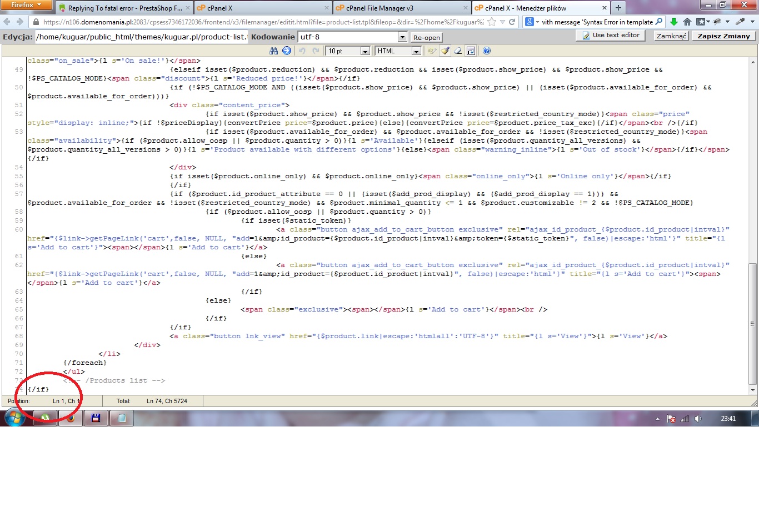Viewport: 759px width, 532px height.
Task: Switch to the 'Replying To fatal error' tab
Action: (124, 8)
